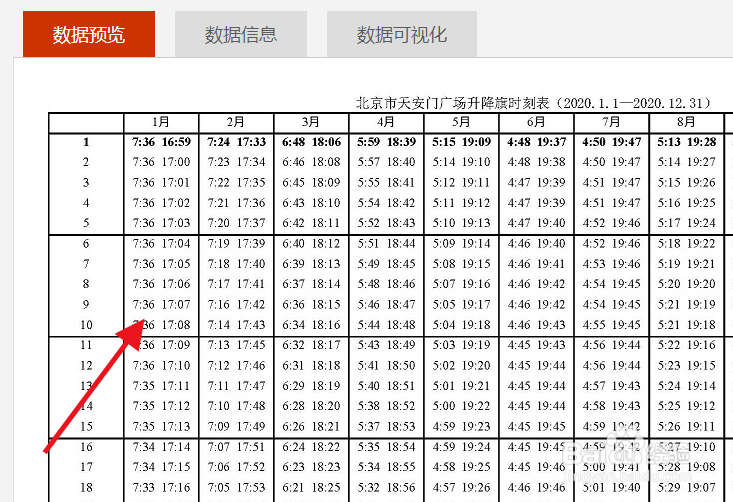Image resolution: width=733 pixels, height=502 pixels.
Task: Click cell 7:36 16:59 in row 1
Action: pos(161,142)
